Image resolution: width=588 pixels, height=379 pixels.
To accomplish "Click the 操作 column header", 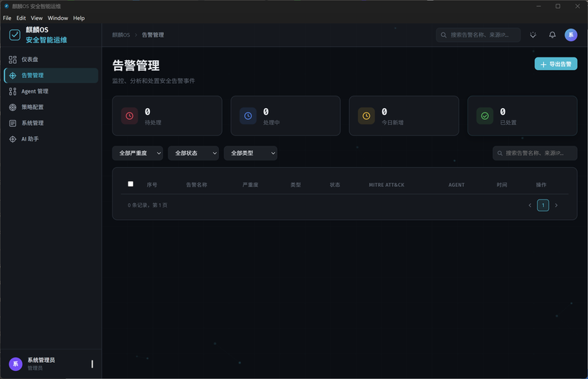I will coord(541,185).
